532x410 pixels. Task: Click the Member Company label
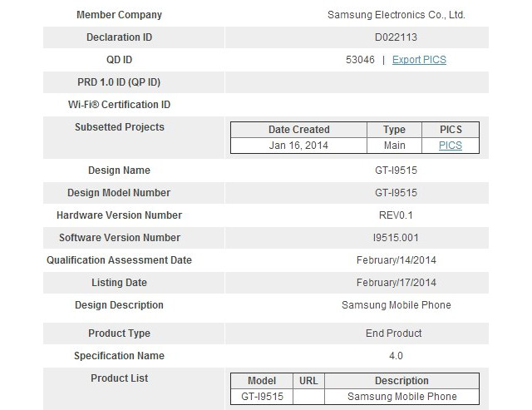(119, 15)
